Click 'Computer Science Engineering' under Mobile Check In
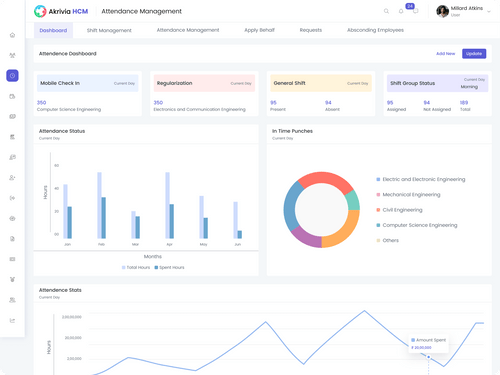Image resolution: width=500 pixels, height=375 pixels. pos(69,109)
